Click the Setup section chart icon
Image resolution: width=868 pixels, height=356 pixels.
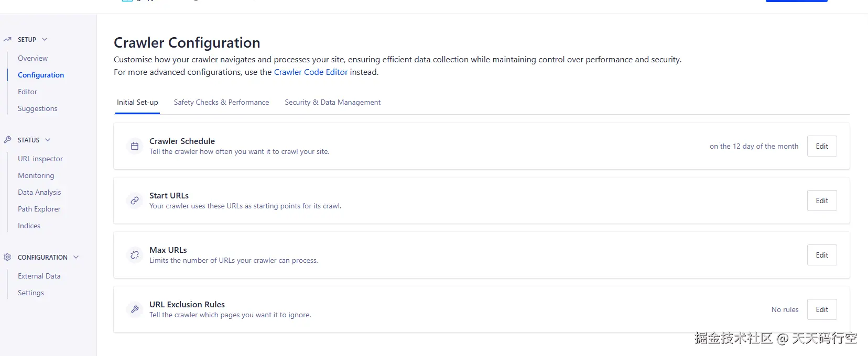[x=7, y=39]
